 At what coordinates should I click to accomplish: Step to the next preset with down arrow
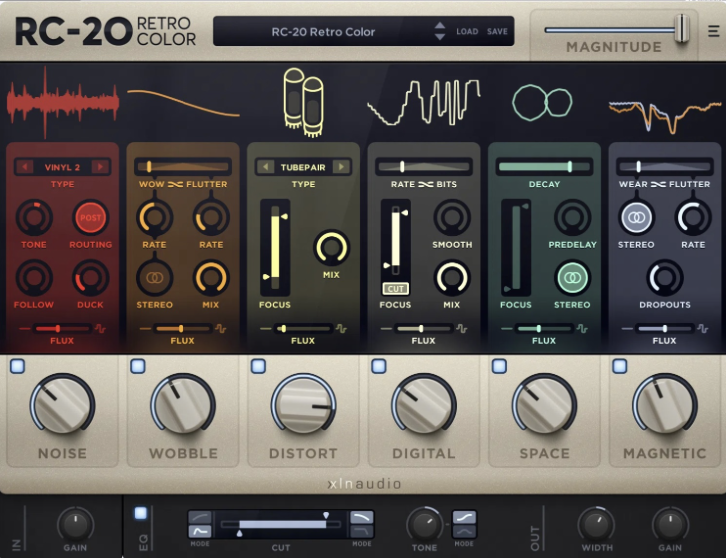(x=440, y=37)
